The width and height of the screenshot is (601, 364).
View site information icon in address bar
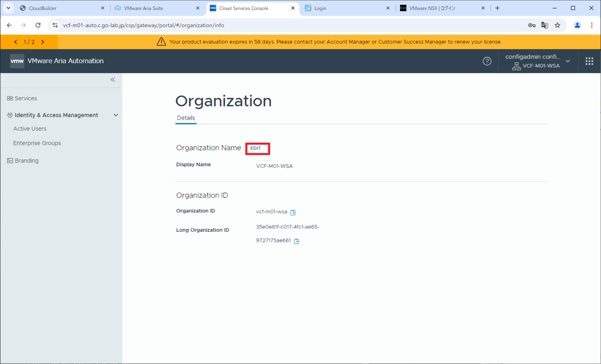pyautogui.click(x=55, y=25)
